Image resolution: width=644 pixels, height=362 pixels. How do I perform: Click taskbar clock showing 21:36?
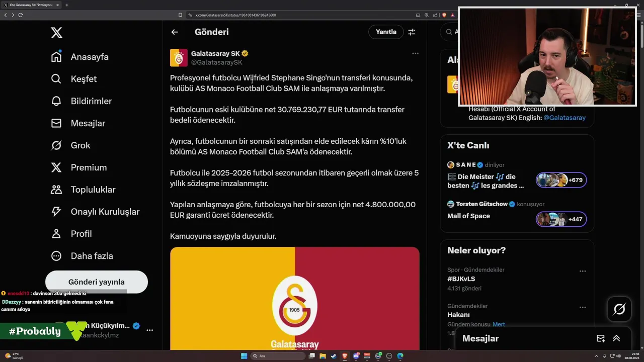631,356
